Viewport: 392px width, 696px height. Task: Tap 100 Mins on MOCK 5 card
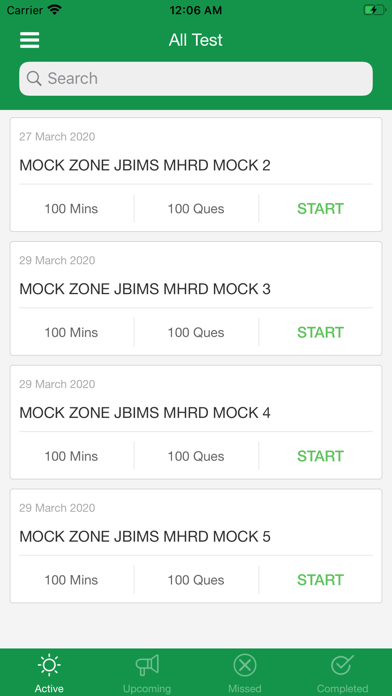coord(71,580)
